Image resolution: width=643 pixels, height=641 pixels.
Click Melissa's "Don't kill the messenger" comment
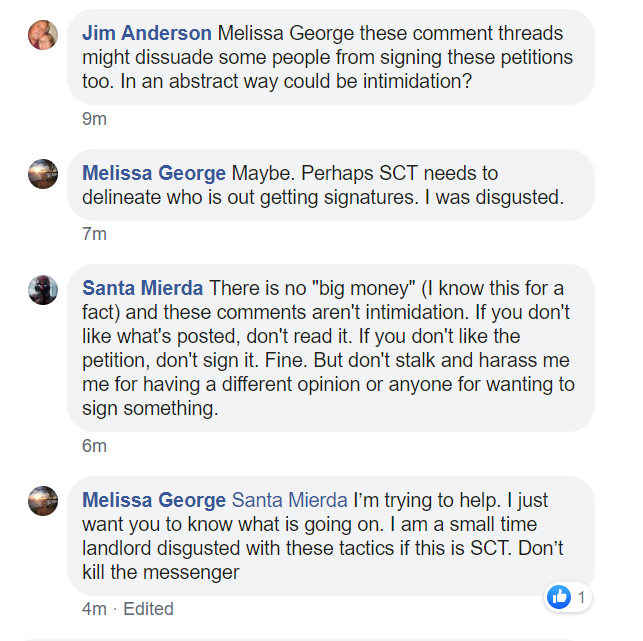pyautogui.click(x=320, y=548)
